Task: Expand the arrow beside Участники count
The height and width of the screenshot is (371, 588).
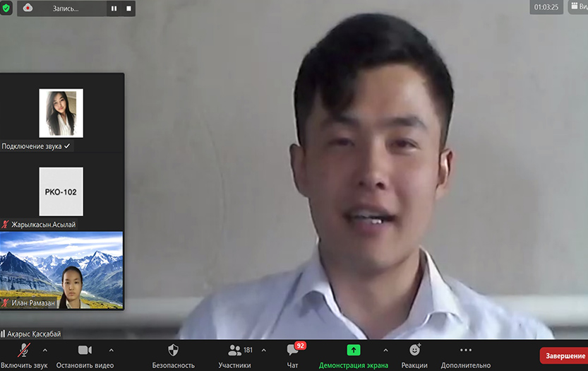Action: tap(264, 350)
